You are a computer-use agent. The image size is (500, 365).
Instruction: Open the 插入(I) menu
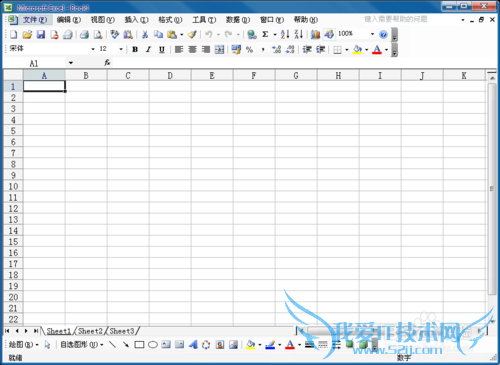click(x=136, y=20)
